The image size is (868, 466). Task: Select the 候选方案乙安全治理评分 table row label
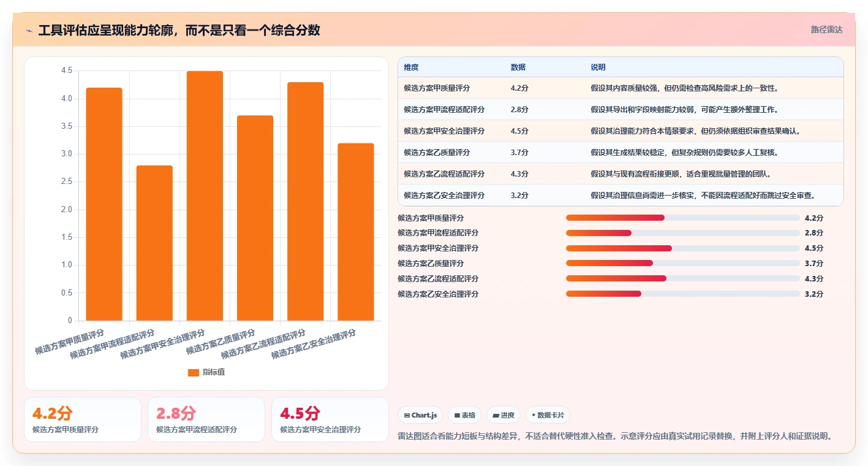point(444,196)
